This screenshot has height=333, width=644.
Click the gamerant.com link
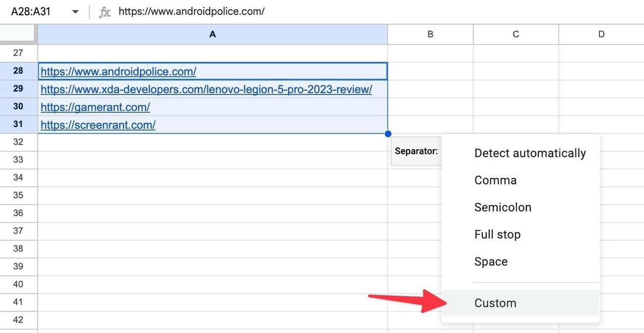pos(95,107)
